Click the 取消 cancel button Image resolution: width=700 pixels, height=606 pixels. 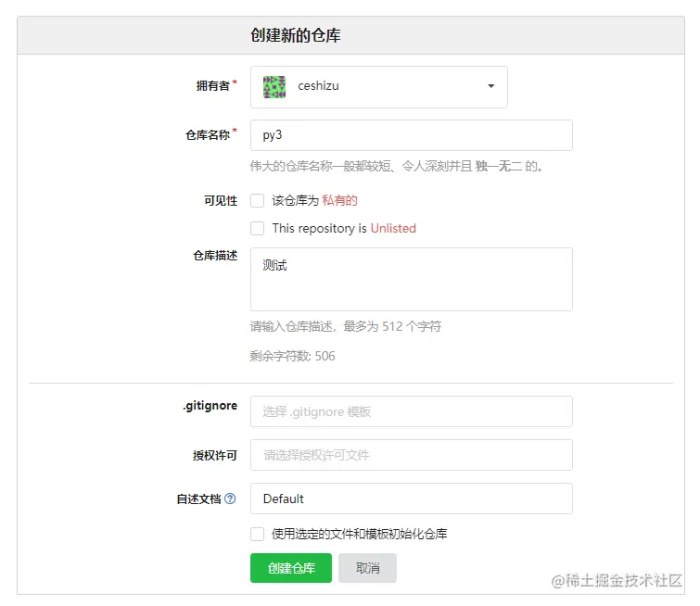click(x=367, y=568)
